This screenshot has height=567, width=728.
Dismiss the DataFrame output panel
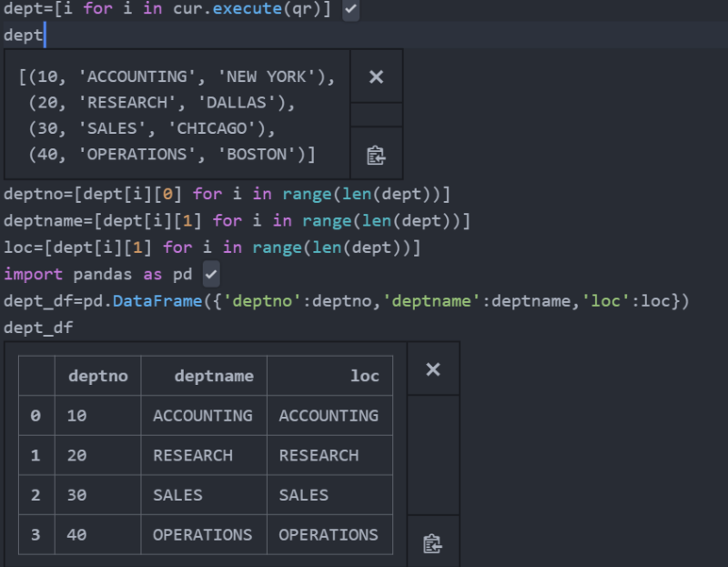(x=433, y=369)
